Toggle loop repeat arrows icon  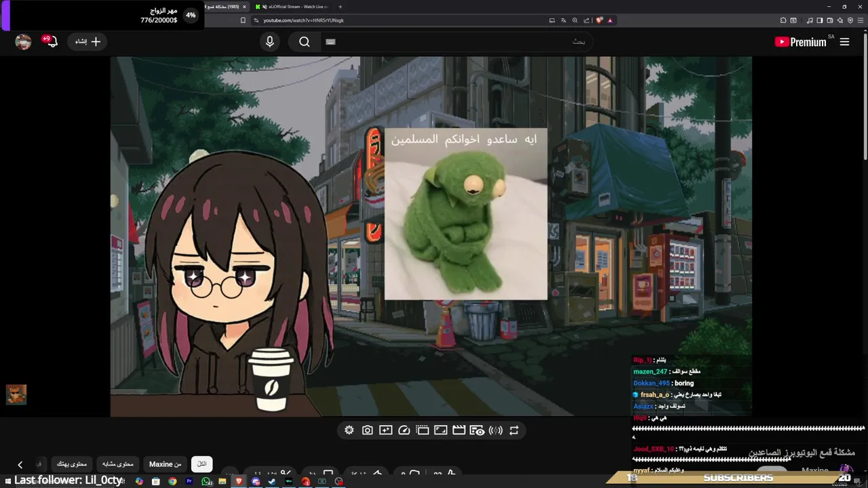click(514, 430)
